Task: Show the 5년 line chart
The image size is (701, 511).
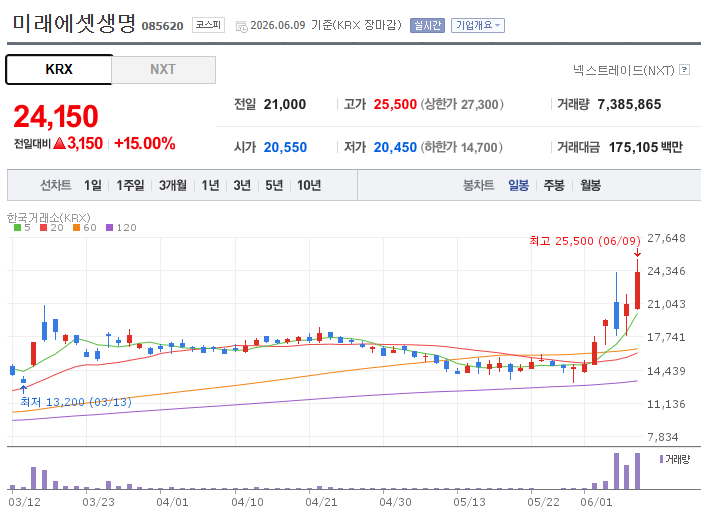Action: [x=274, y=185]
